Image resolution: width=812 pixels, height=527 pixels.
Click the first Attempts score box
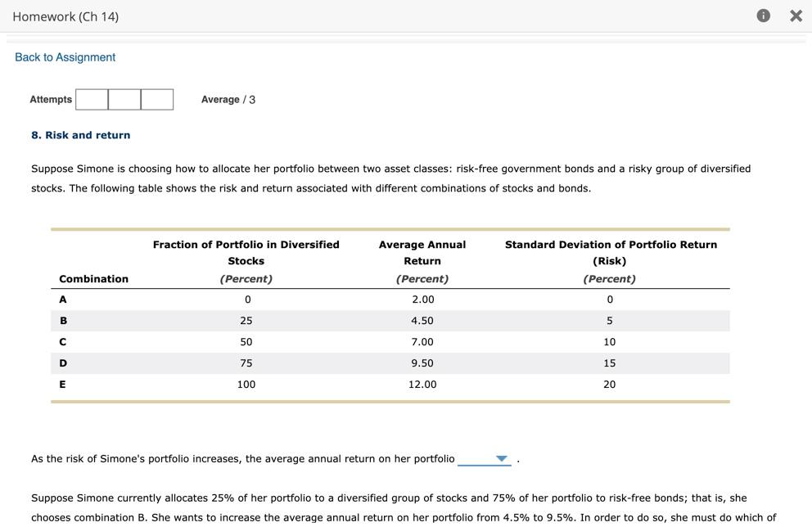tap(91, 99)
